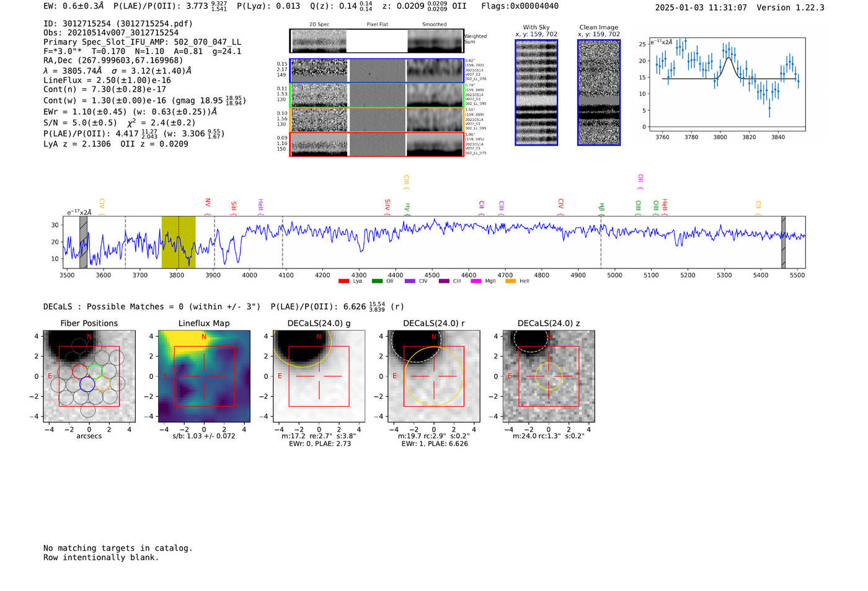Select the magenta MgII legend swatch

(476, 281)
